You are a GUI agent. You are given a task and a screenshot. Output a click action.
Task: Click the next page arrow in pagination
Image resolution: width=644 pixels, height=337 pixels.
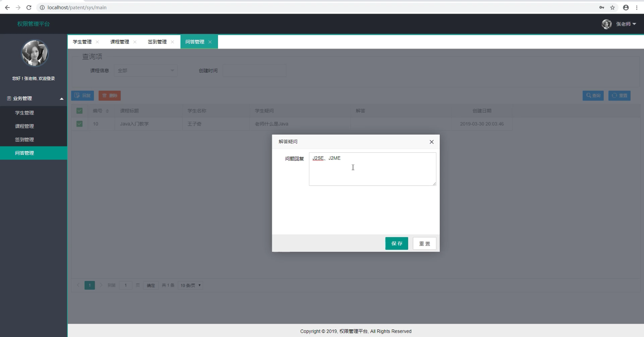coord(101,285)
